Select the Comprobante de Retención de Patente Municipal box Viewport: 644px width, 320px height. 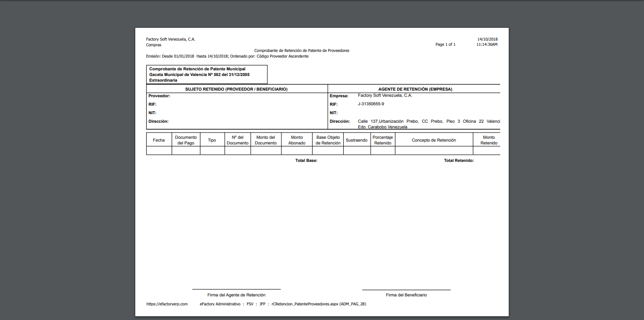point(206,74)
